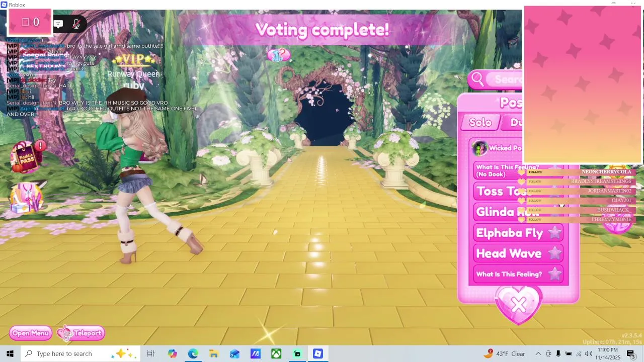This screenshot has height=362, width=644.
Task: Favorite What Is This Feeling? pose star
Action: click(x=554, y=274)
